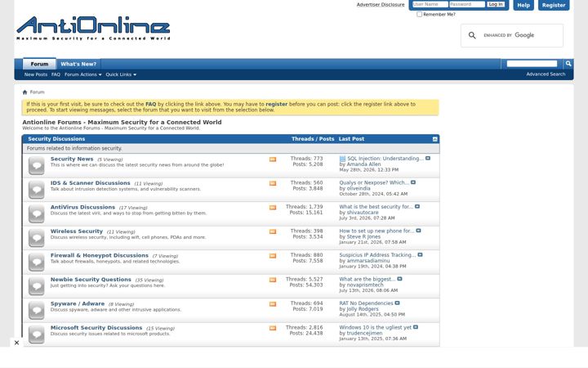Open Microsoft Security Discussions forum
This screenshot has width=588, height=368.
[x=96, y=328]
